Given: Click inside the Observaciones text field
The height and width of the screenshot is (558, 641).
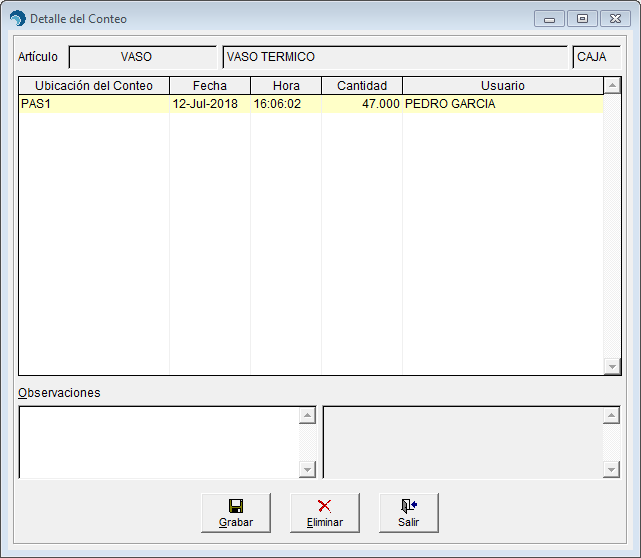Looking at the screenshot, I should tap(158, 441).
